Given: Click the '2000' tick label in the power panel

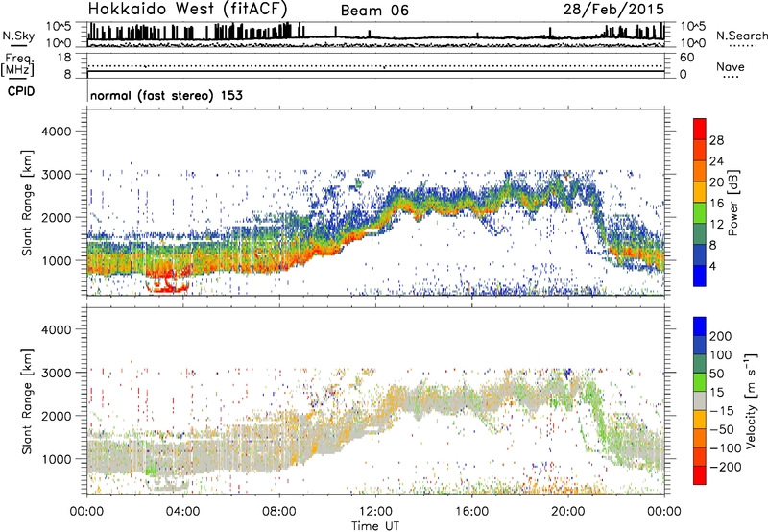Looking at the screenshot, I should (x=57, y=217).
